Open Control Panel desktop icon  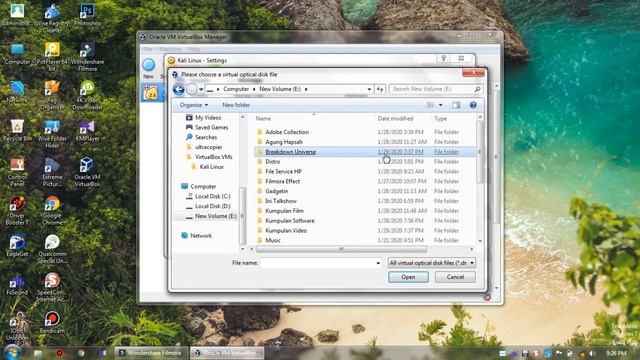[17, 172]
